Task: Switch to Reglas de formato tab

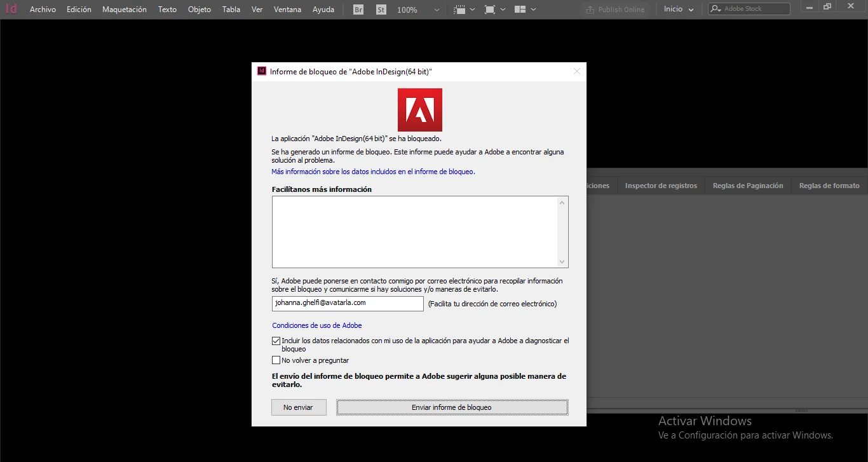Action: [x=829, y=186]
